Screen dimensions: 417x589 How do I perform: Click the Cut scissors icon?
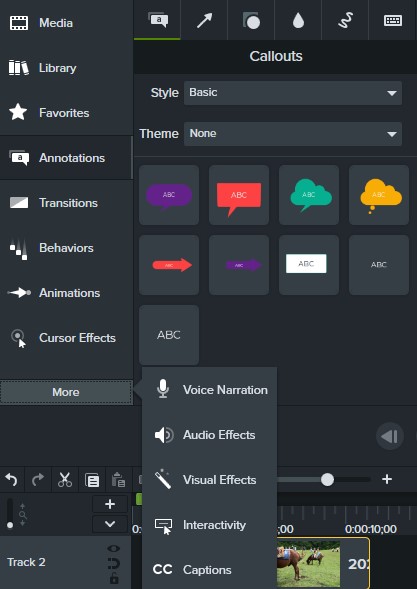pos(65,480)
